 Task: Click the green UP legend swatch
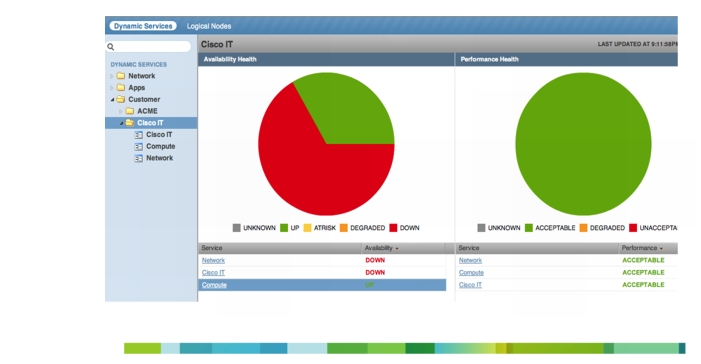click(284, 228)
